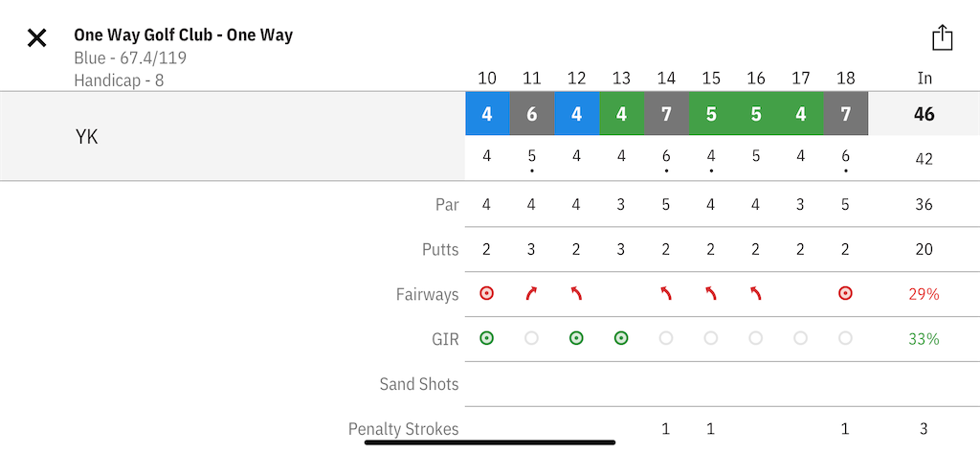Tap the share icon at top right
The width and height of the screenshot is (980, 454).
(x=942, y=37)
